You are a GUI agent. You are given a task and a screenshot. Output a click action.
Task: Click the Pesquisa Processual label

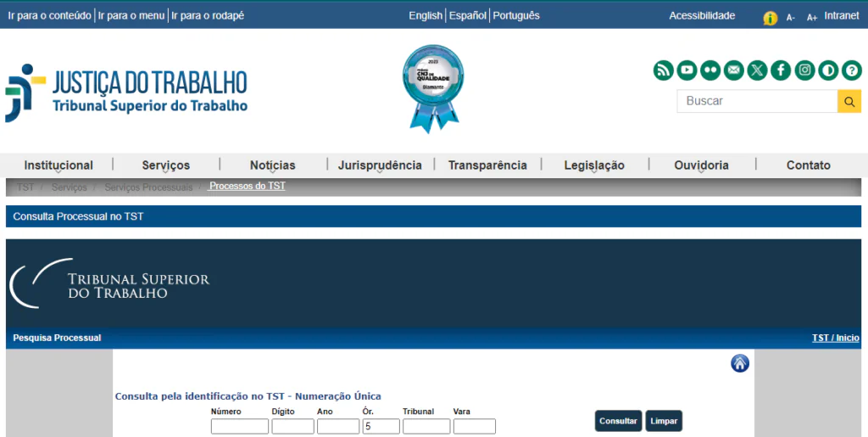coord(57,338)
